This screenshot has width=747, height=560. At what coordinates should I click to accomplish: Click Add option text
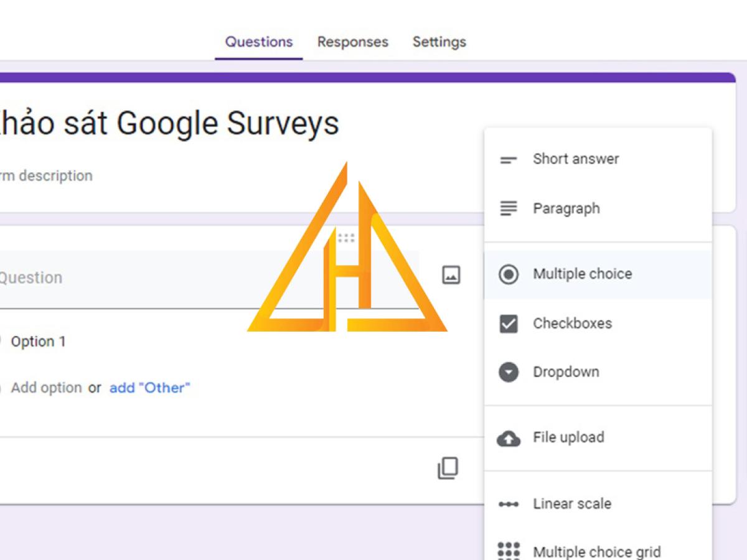(x=46, y=388)
